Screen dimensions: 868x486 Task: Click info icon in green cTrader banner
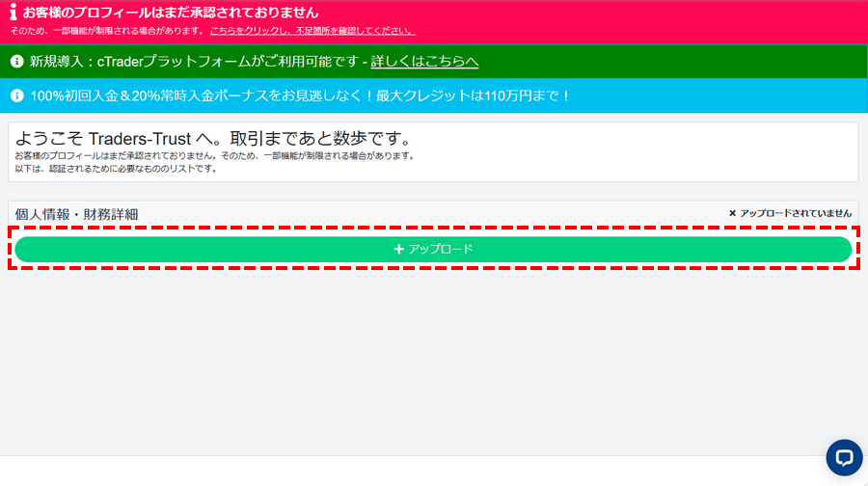(17, 62)
